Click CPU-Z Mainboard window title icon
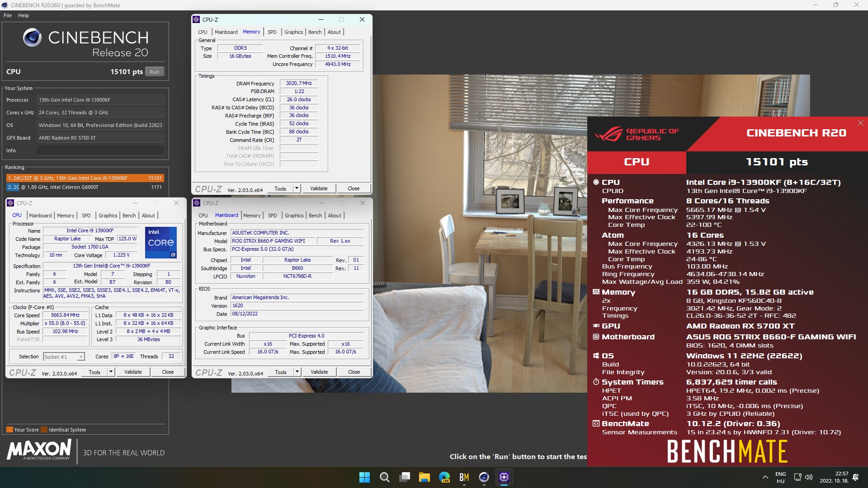The width and height of the screenshot is (868, 488). pyautogui.click(x=197, y=203)
